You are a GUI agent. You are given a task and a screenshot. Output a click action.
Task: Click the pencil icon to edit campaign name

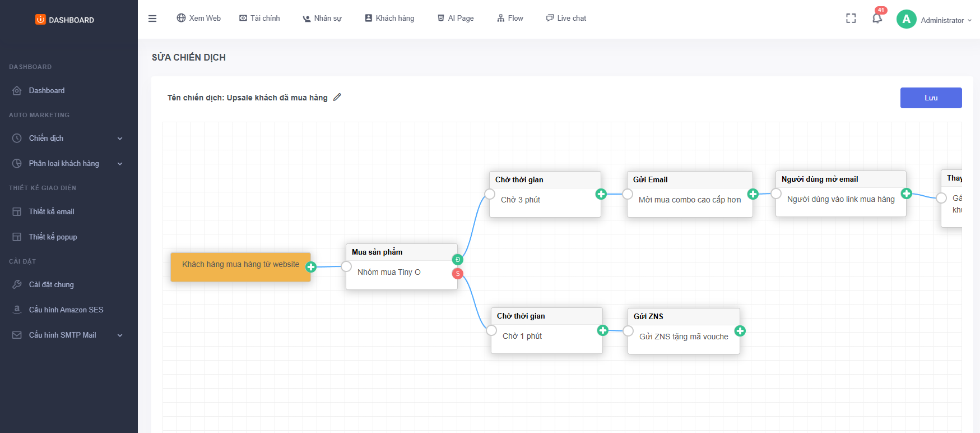[337, 97]
